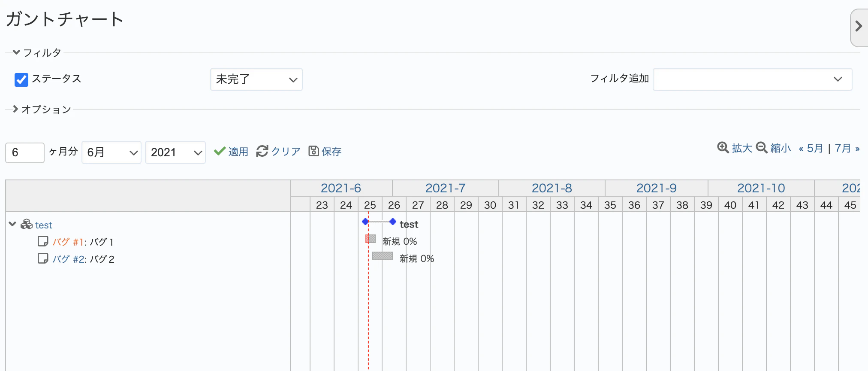Click the issue icon beside バグ #1
Screen dimensions: 868x371
[43, 241]
